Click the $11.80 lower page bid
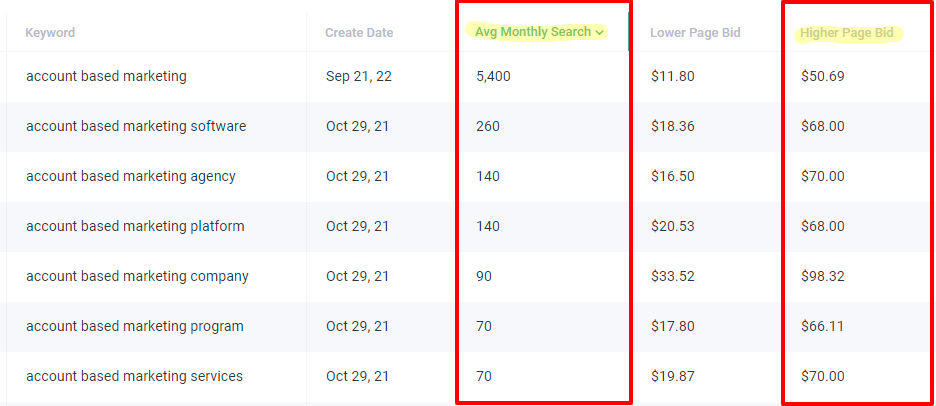This screenshot has width=936, height=406. pos(673,76)
